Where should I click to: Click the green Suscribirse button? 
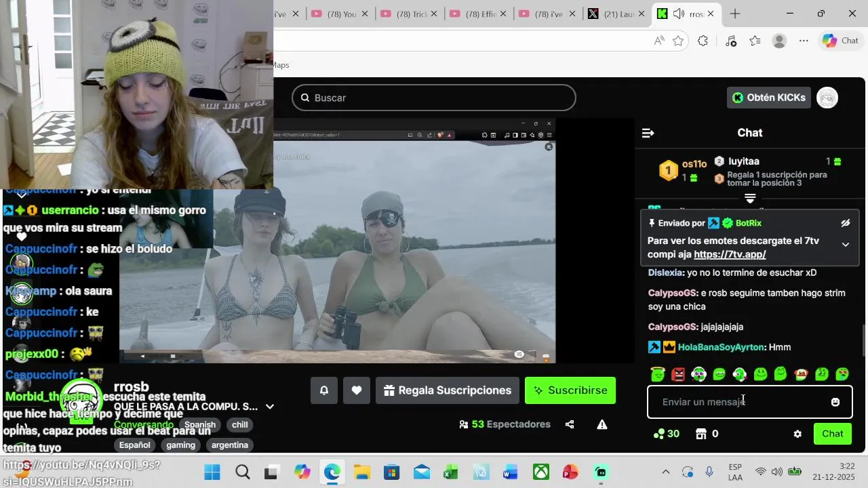[570, 390]
